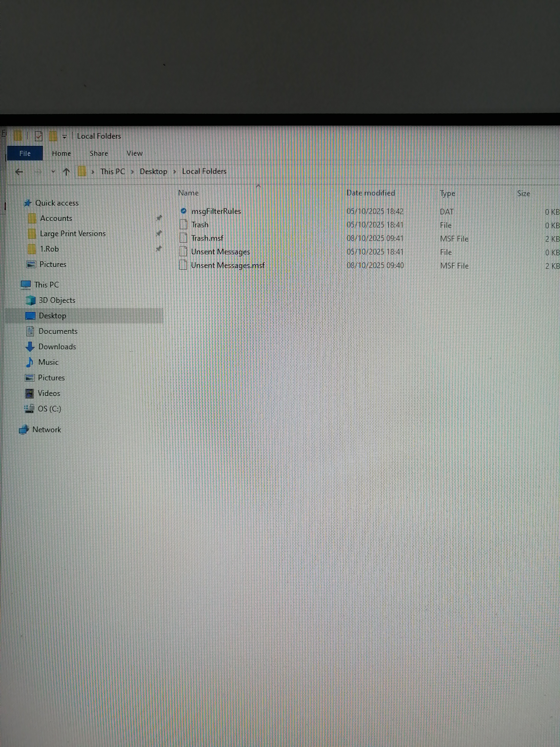This screenshot has height=747, width=560.
Task: Open the recent locations dropdown arrow
Action: point(53,172)
